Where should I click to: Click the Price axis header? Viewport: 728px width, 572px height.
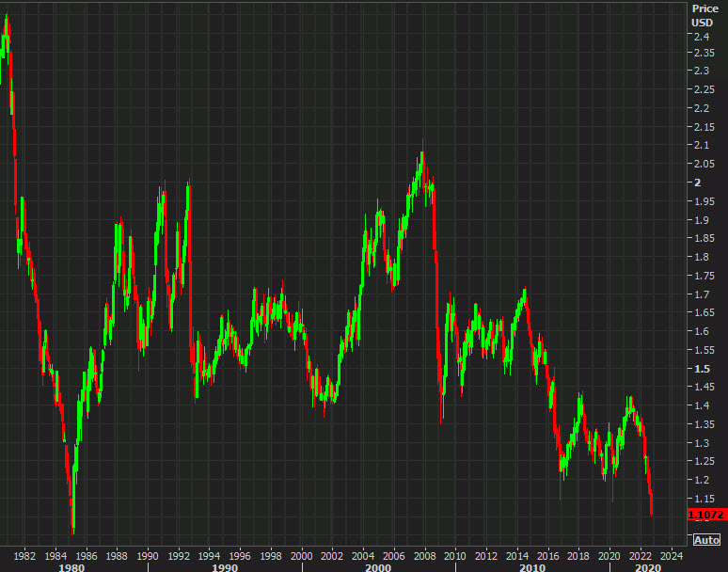click(705, 8)
